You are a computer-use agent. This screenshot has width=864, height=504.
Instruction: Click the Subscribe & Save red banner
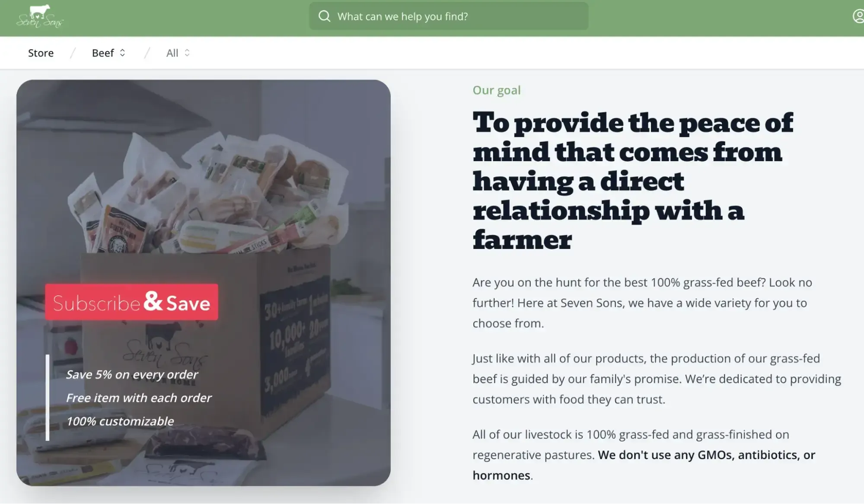[131, 302]
